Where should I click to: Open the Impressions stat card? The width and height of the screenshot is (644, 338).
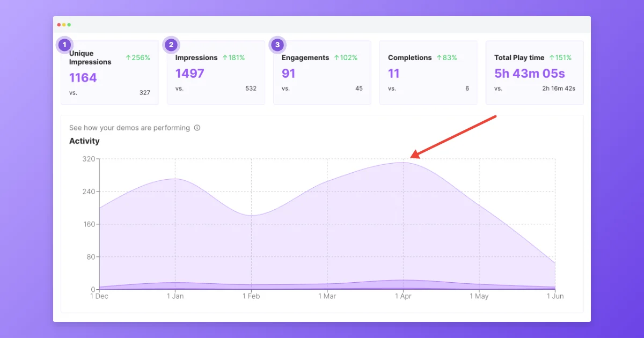click(216, 72)
